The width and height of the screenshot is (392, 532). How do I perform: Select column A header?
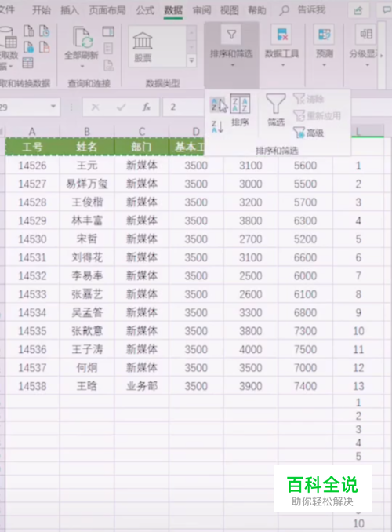[x=32, y=131]
